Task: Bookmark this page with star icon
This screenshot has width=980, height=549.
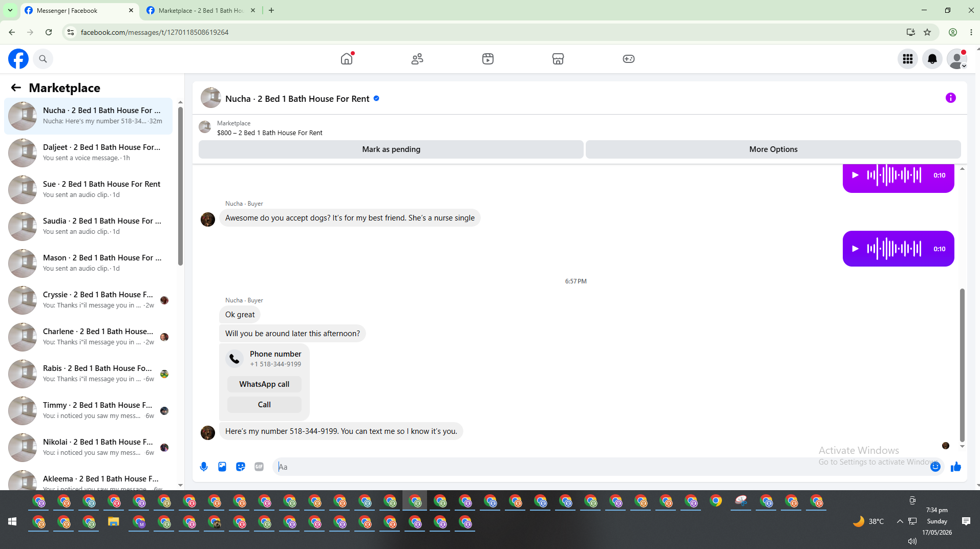Action: (x=927, y=32)
